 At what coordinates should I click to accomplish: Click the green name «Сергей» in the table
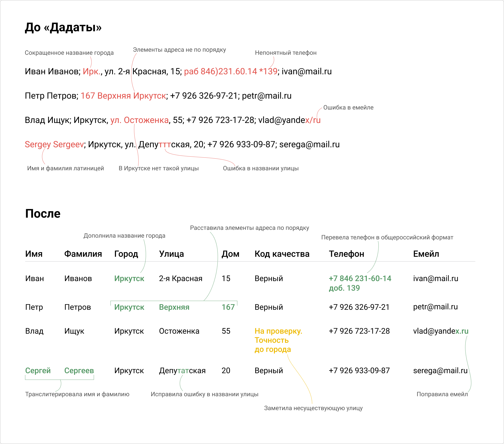click(x=38, y=370)
